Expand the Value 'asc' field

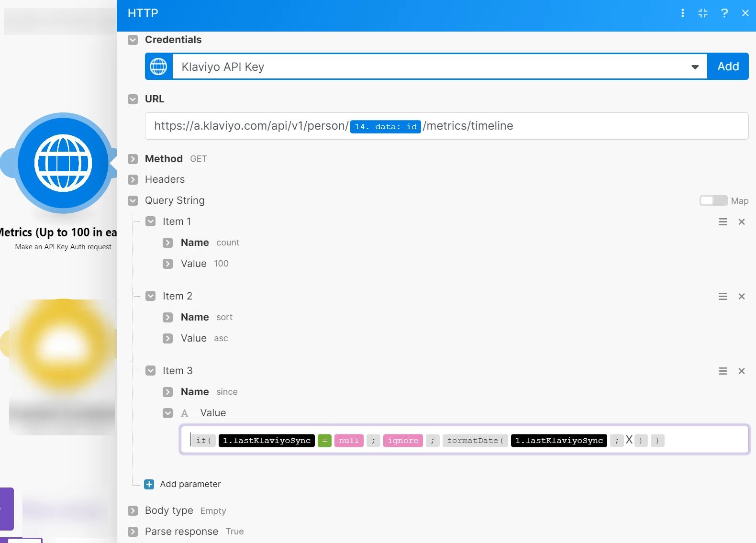tap(168, 338)
